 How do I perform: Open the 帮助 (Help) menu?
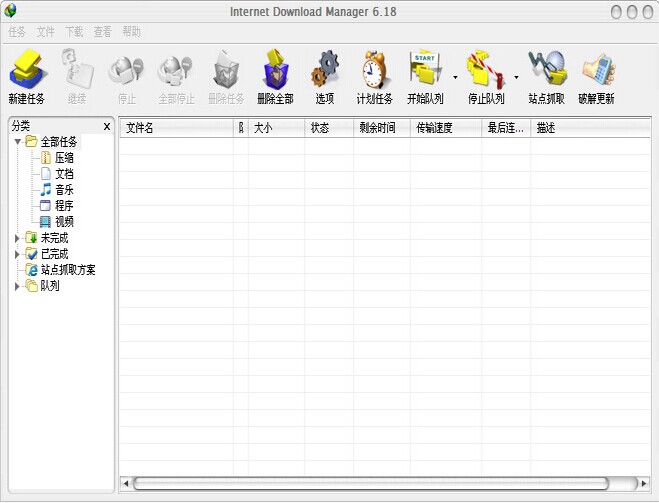coord(131,32)
